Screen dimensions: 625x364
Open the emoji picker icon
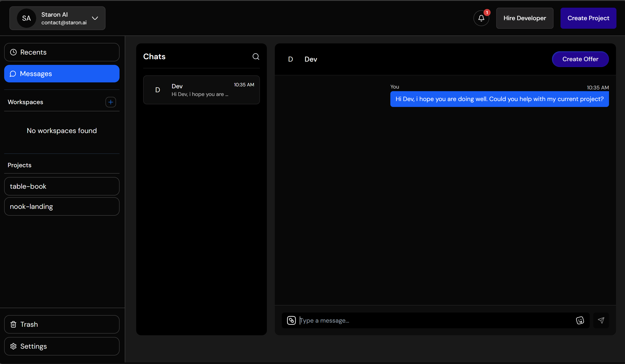click(580, 320)
